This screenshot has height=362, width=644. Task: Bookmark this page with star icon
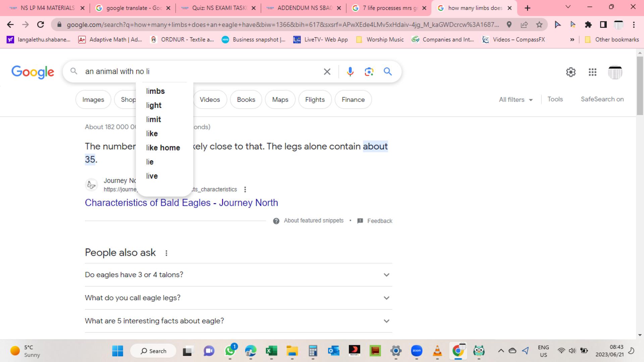pos(539,24)
